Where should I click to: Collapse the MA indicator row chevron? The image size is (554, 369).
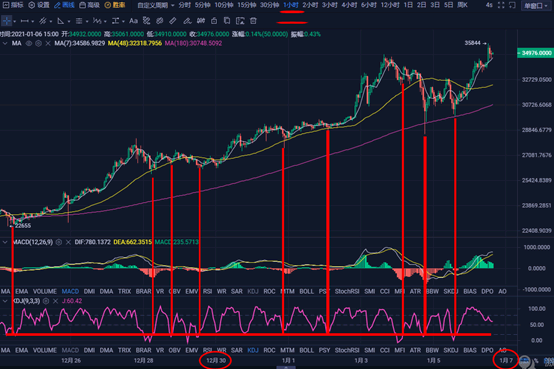tap(5, 43)
